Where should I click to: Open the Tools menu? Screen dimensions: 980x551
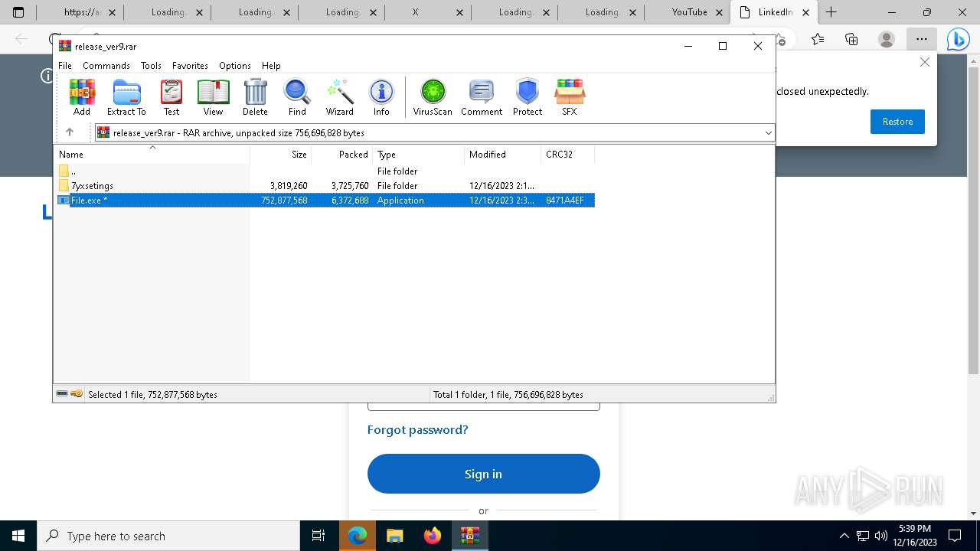tap(151, 66)
